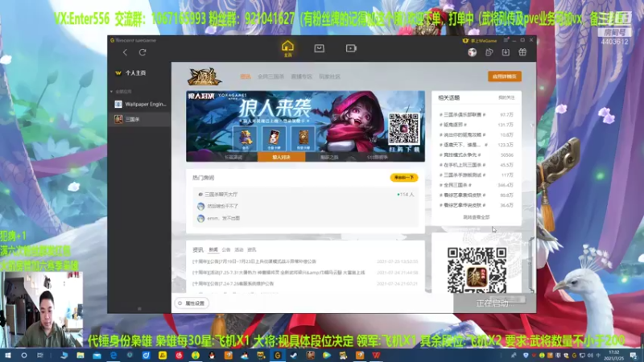This screenshot has width=644, height=362.
Task: Click the orange 应用详情页 button
Action: (x=505, y=76)
